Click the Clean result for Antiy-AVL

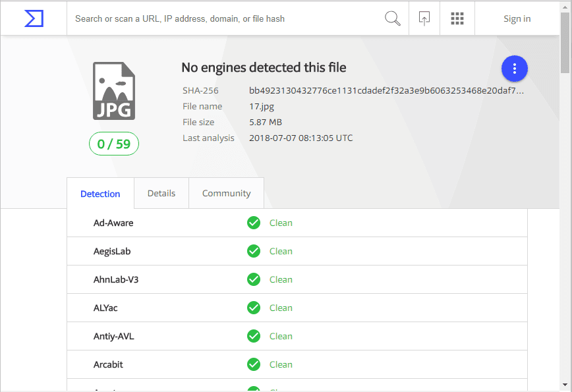point(281,336)
